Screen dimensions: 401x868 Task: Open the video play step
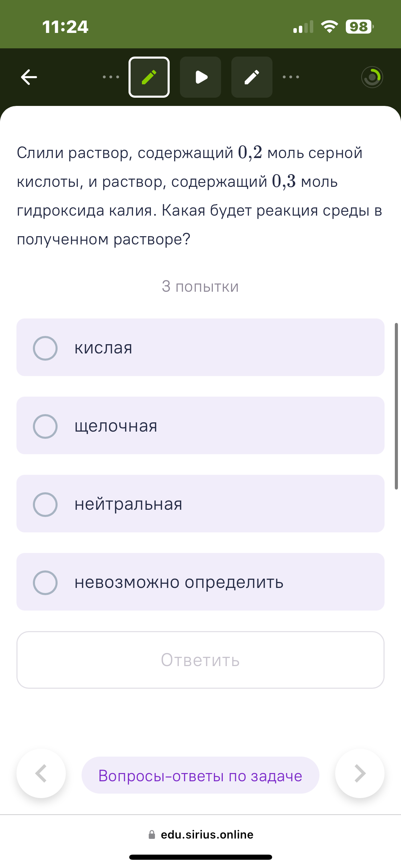click(200, 77)
